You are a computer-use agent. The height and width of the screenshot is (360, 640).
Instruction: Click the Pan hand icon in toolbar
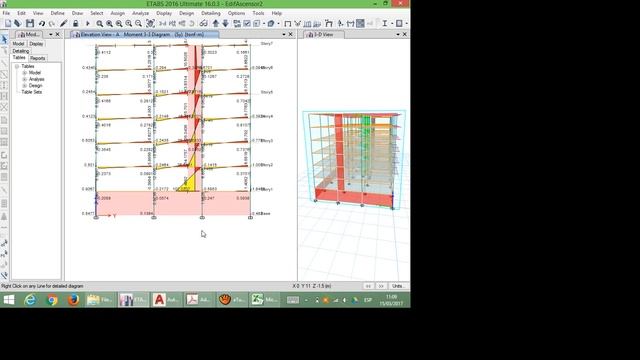(151, 24)
